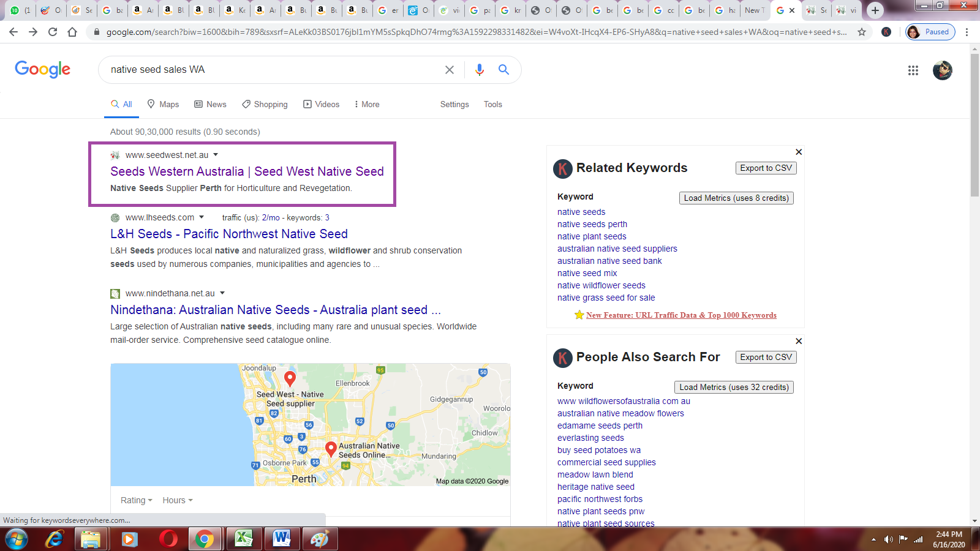The width and height of the screenshot is (980, 551).
Task: Select the All results tab
Action: click(x=121, y=104)
